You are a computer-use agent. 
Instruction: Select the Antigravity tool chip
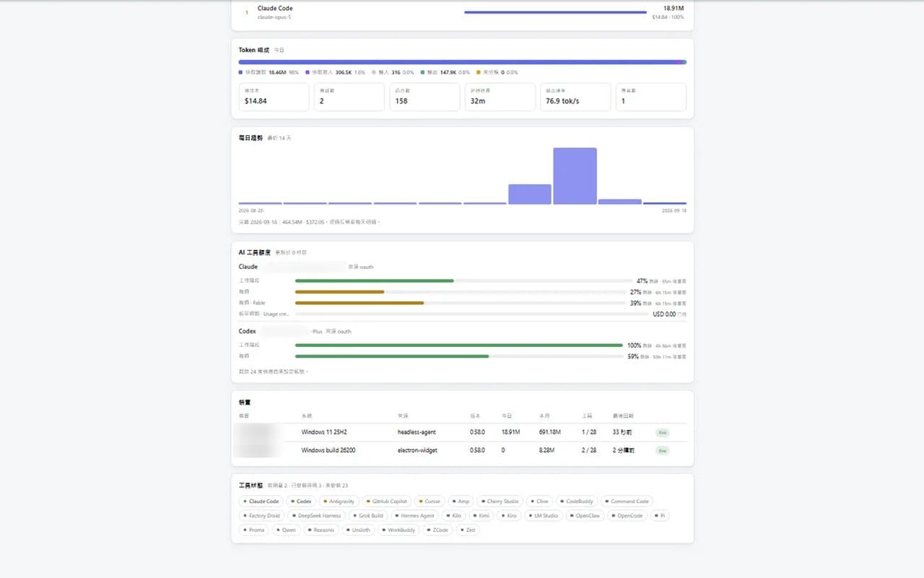(339, 501)
